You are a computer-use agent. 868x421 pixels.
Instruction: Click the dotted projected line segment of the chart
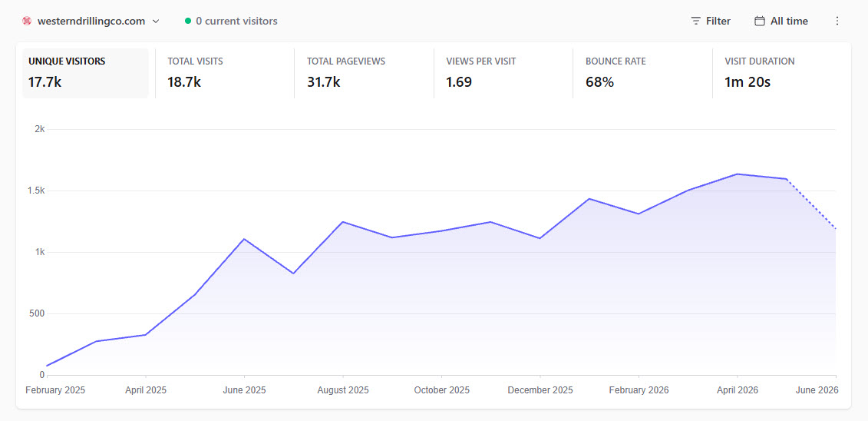811,204
